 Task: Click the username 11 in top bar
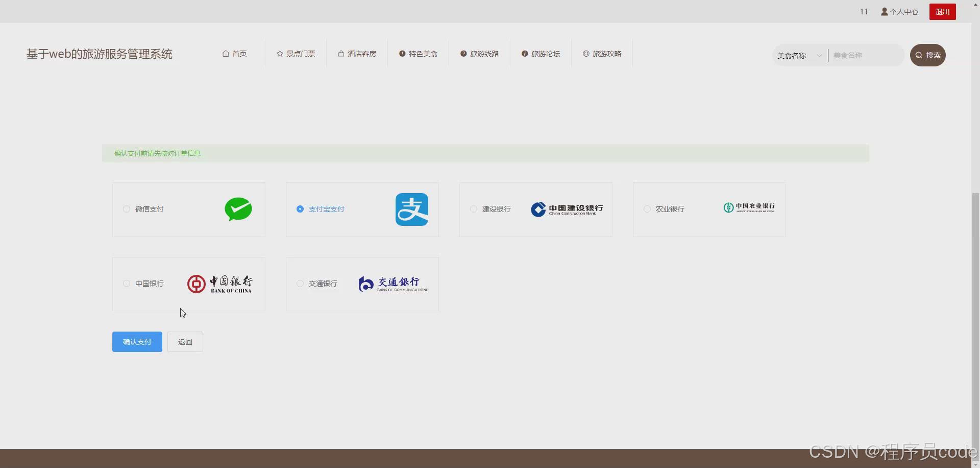click(x=864, y=12)
